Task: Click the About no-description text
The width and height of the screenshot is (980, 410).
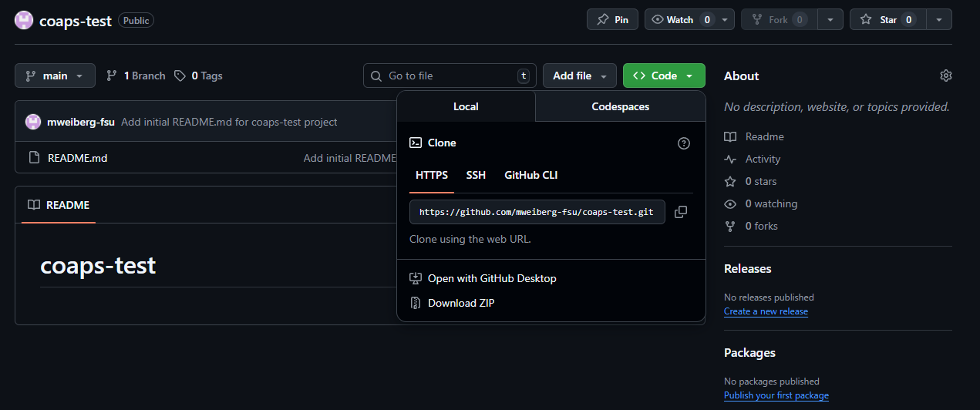Action: click(837, 106)
